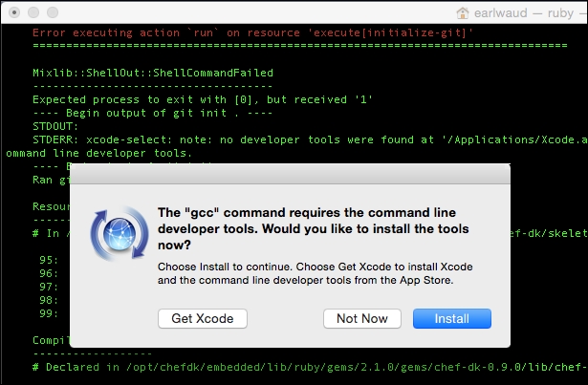588x385 pixels.
Task: Open the App Store via Get Xcode
Action: pyautogui.click(x=203, y=318)
